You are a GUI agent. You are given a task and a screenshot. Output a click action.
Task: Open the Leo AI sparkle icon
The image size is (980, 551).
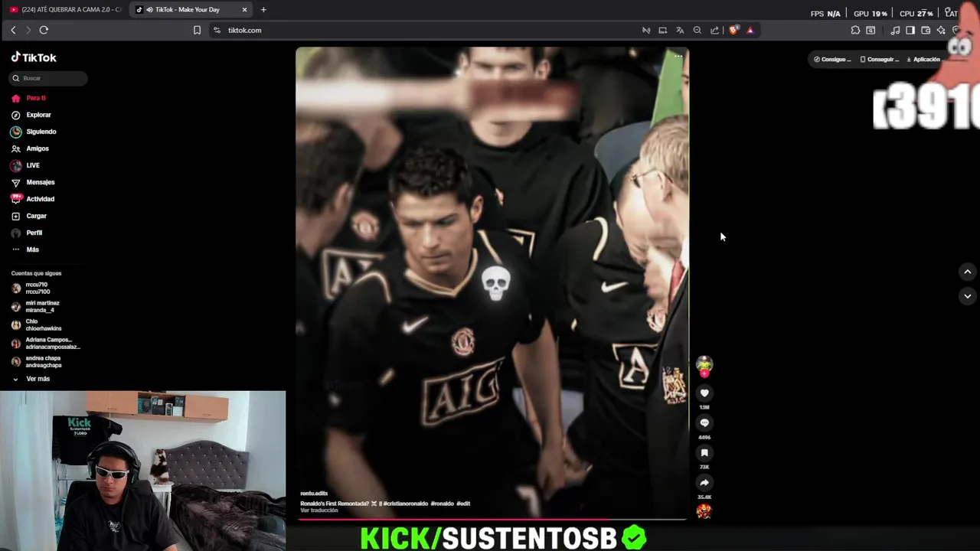941,31
